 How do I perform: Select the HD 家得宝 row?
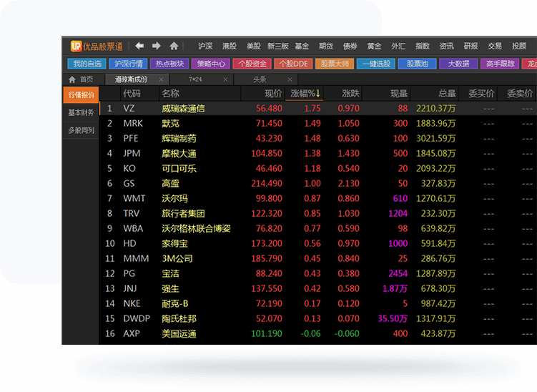coord(317,244)
